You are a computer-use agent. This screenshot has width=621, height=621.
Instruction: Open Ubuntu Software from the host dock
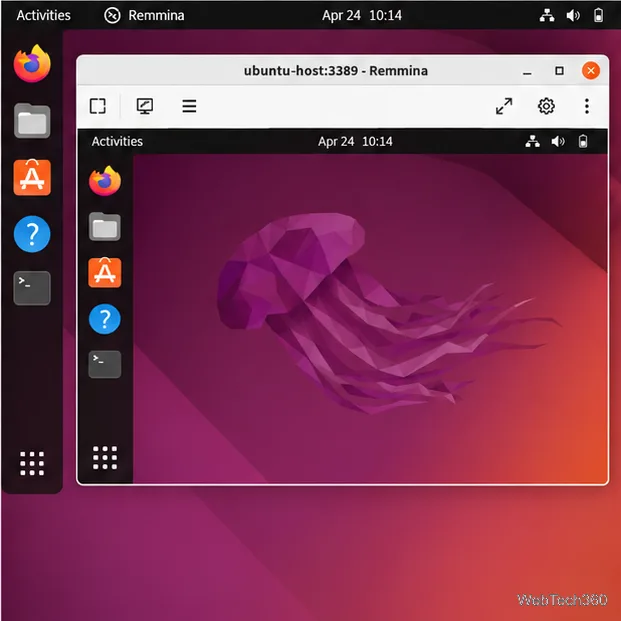(32, 177)
